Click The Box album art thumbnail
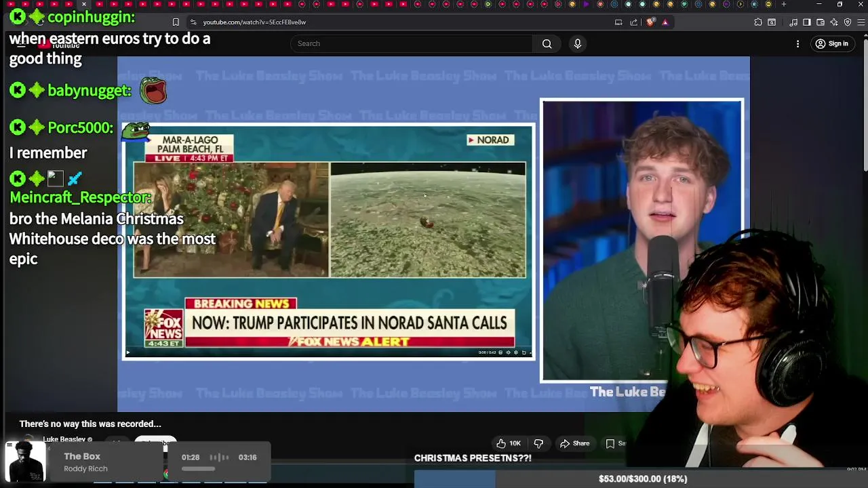The width and height of the screenshot is (868, 488). 25,462
